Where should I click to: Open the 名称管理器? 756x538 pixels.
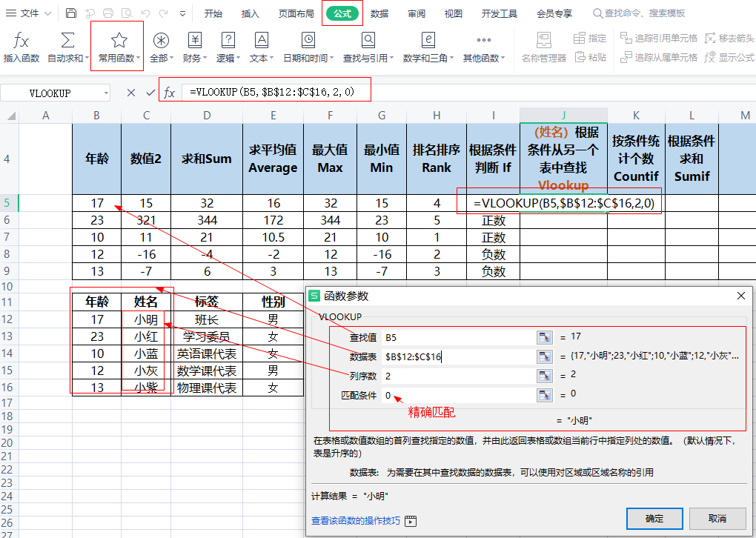coord(544,47)
